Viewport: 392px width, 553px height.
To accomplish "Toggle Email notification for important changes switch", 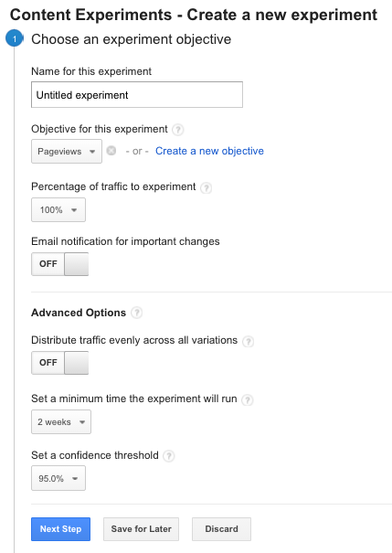I will coord(60,264).
